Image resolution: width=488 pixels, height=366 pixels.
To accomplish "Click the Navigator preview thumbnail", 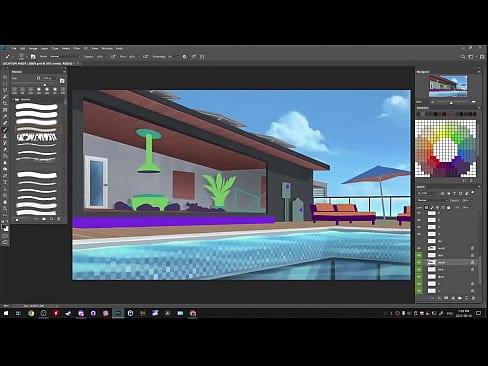I will 448,86.
